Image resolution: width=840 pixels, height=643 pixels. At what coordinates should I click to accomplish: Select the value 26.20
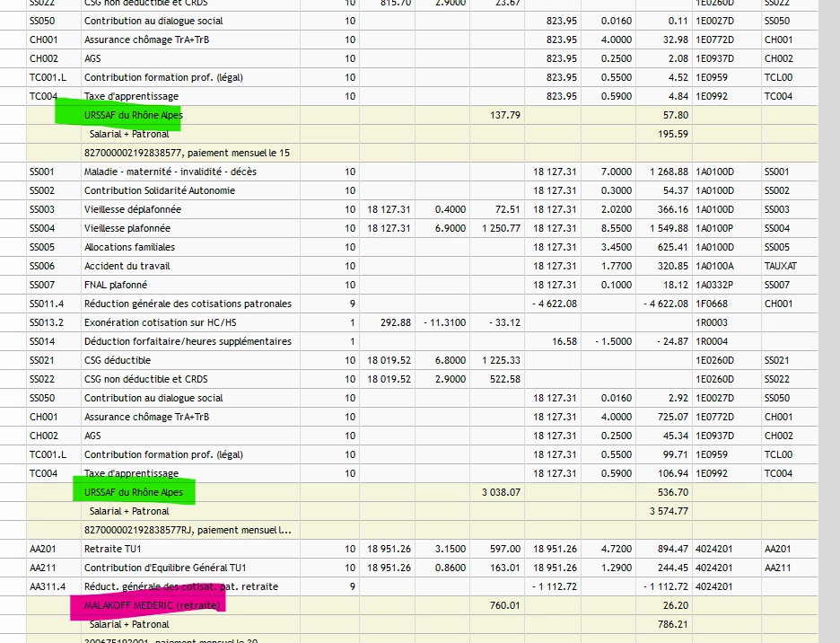coord(676,605)
